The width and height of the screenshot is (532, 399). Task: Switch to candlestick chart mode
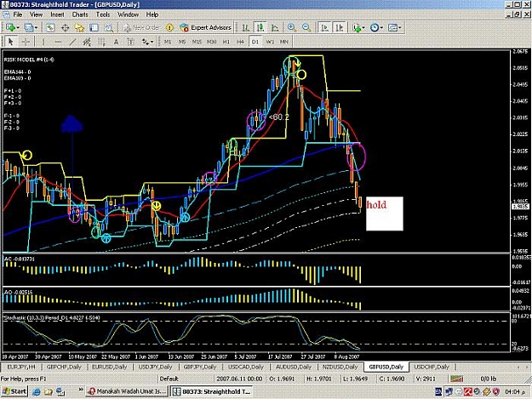click(260, 28)
